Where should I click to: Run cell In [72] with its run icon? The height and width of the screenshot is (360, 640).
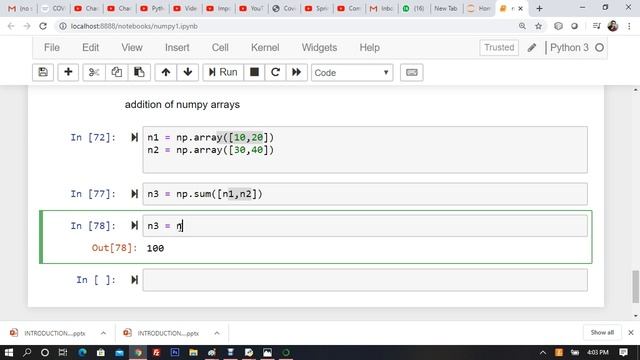(x=134, y=138)
